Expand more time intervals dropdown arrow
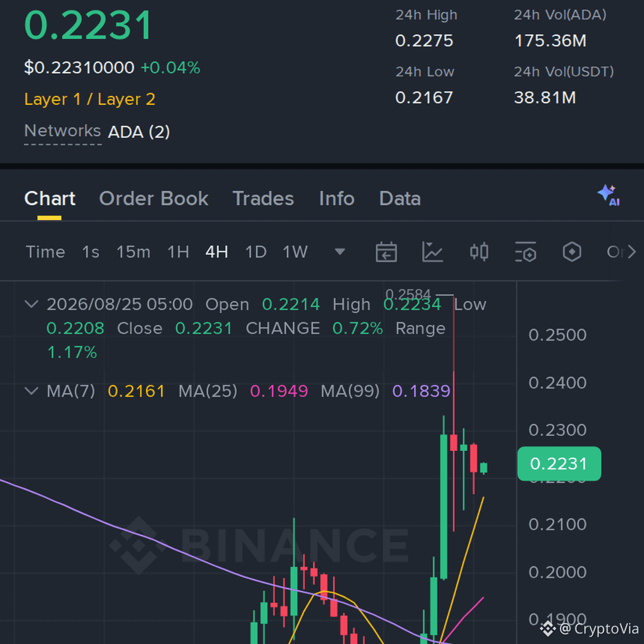644x644 pixels. click(340, 252)
